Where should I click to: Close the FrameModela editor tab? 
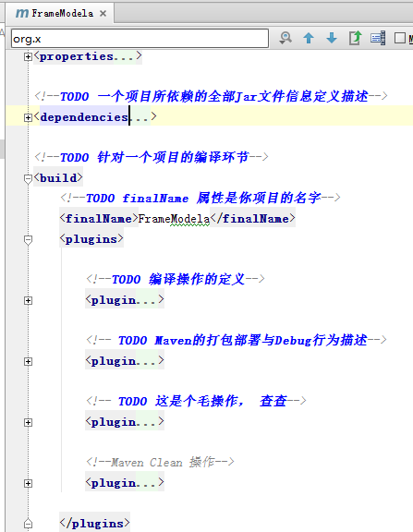(103, 14)
